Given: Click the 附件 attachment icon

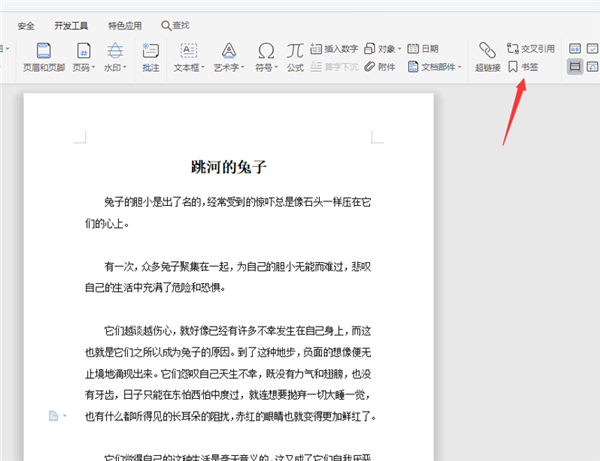Looking at the screenshot, I should (x=381, y=67).
